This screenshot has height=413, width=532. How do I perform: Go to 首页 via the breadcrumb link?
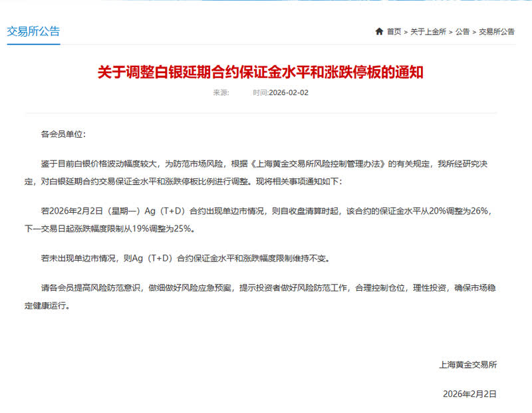(x=394, y=31)
